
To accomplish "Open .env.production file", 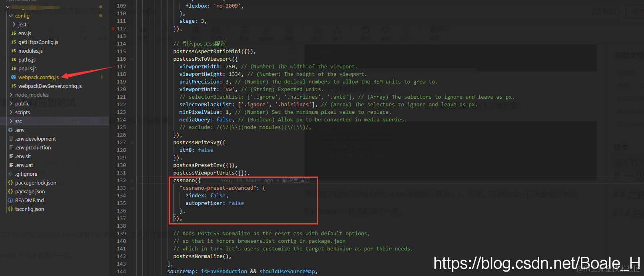I will pos(33,148).
